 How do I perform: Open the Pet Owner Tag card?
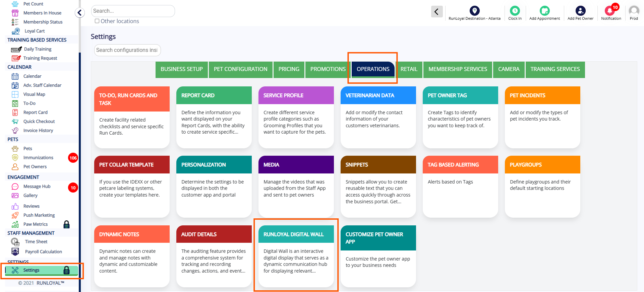pos(460,117)
